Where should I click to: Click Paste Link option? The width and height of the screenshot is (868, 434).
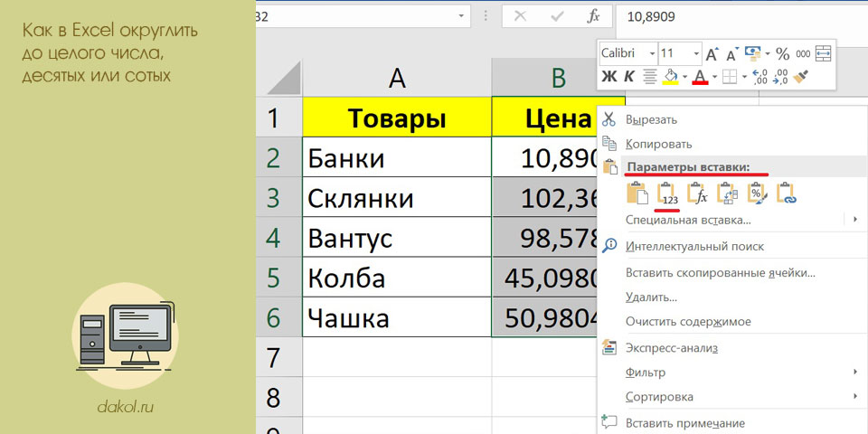point(786,193)
